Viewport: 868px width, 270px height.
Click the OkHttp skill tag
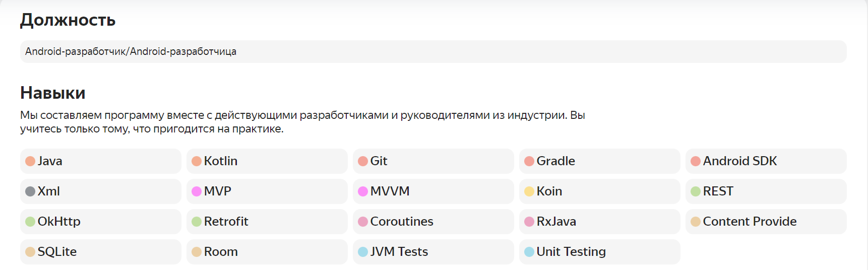tap(100, 222)
